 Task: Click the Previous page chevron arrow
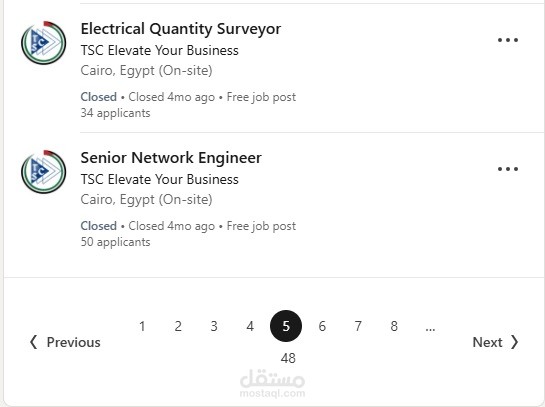pos(33,342)
